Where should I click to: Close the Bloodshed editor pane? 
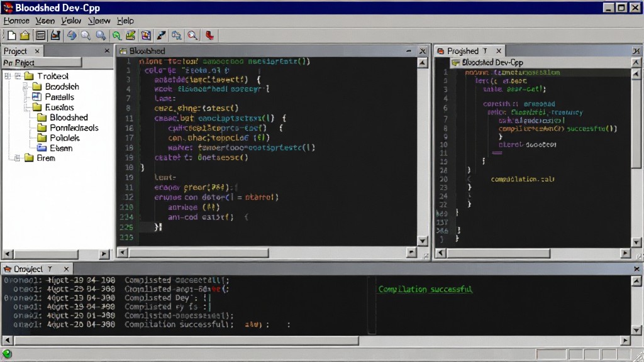(x=423, y=51)
